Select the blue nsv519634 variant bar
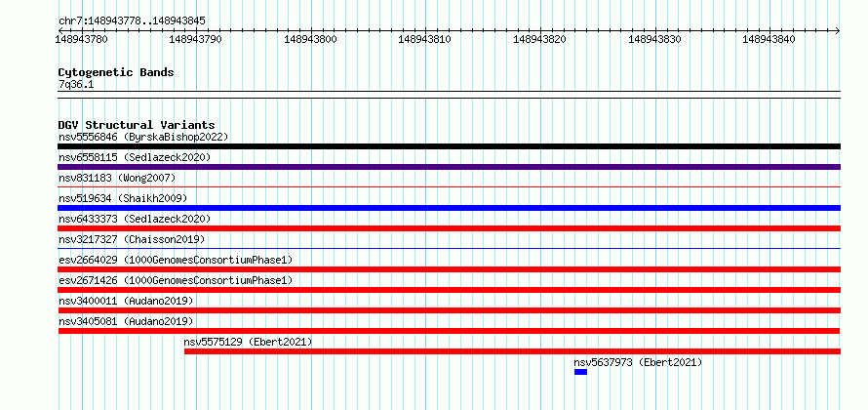The width and height of the screenshot is (868, 410). pos(449,208)
